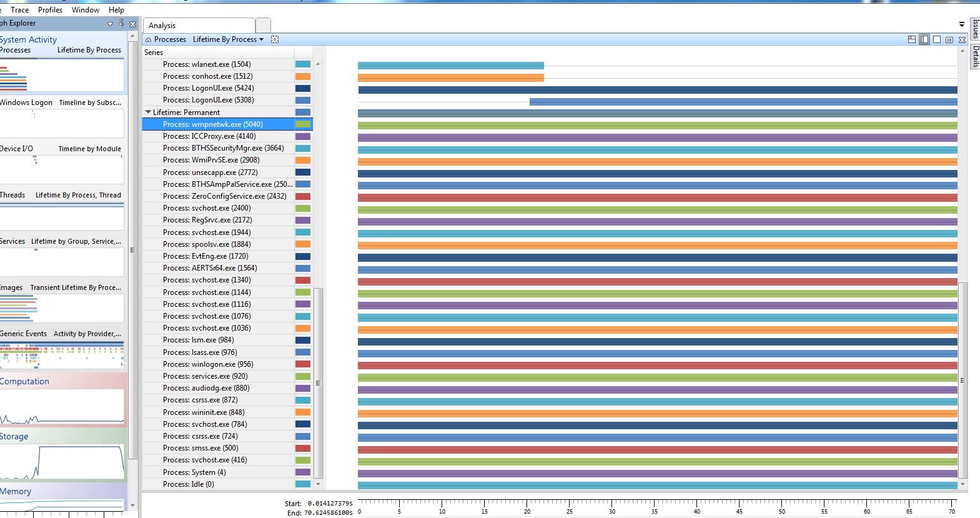Open the Analysis tab options arrow

tap(962, 24)
